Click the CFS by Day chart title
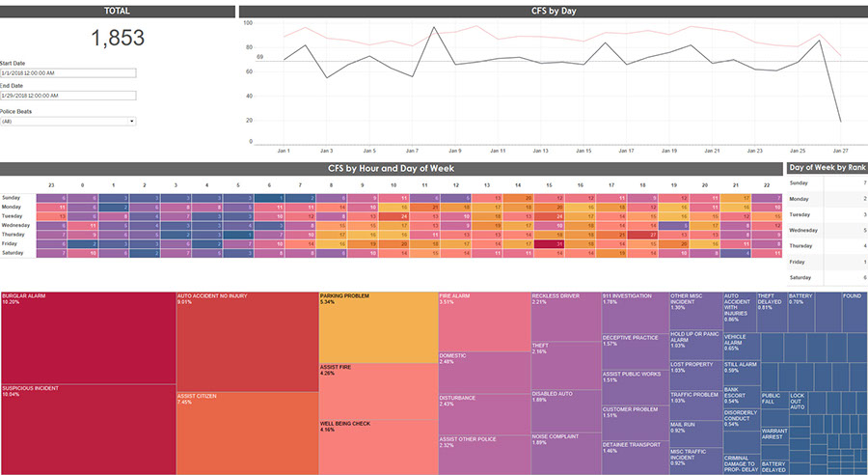Image resolution: width=868 pixels, height=475 pixels. 553,12
